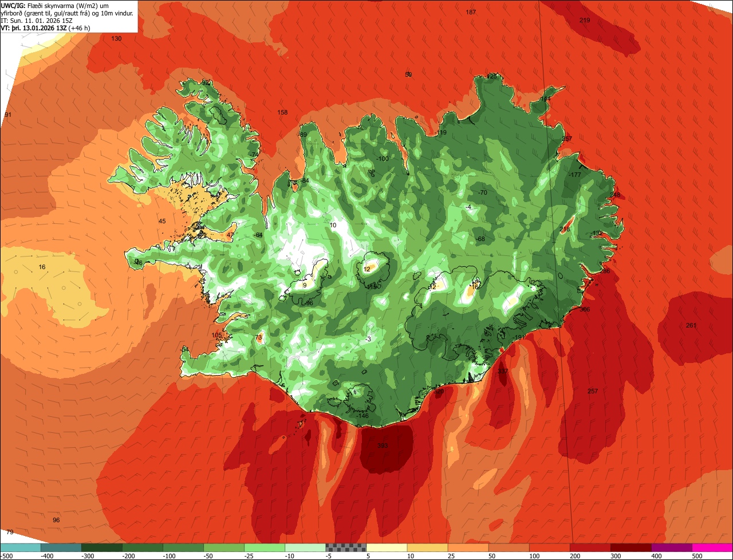Viewport: 733px width, 560px height.
Task: Click the 'UWC/IG: Flæði skynvarma' title line
Action: pos(55,6)
